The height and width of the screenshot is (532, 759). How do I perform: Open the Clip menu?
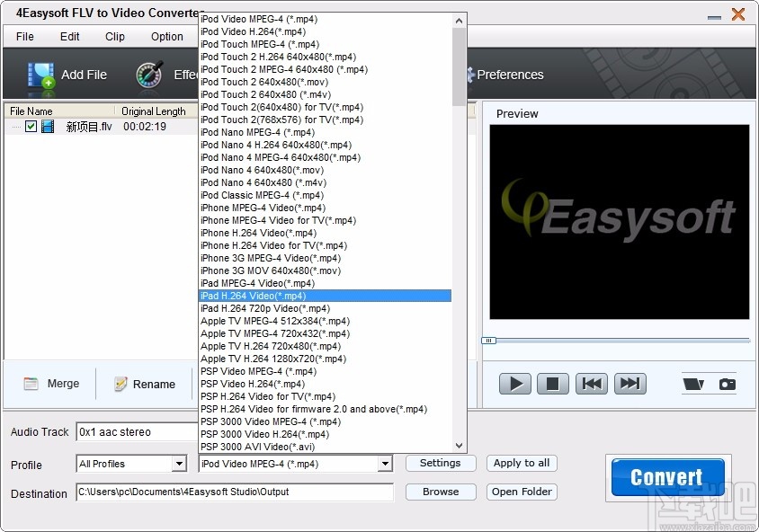point(114,37)
